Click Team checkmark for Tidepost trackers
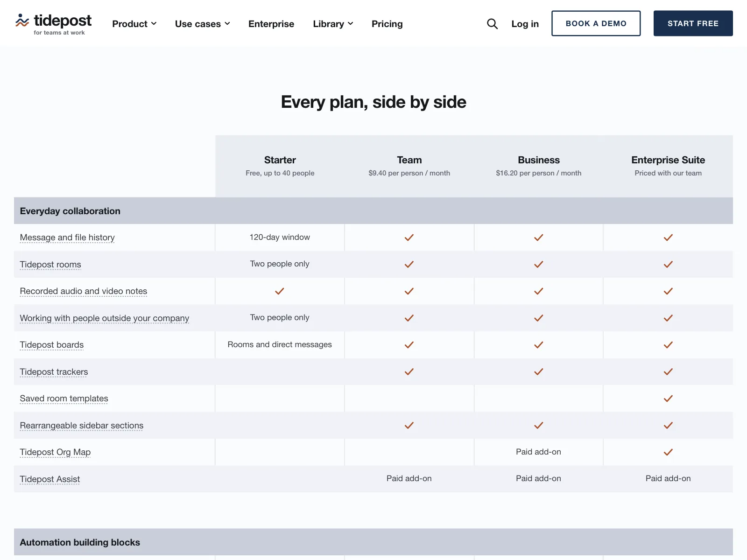 coord(409,372)
